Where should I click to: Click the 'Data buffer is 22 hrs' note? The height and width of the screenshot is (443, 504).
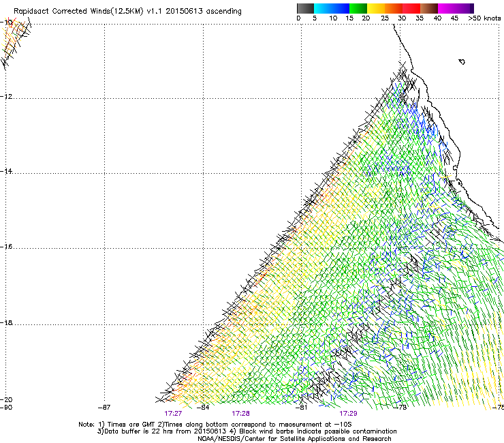click(x=247, y=431)
